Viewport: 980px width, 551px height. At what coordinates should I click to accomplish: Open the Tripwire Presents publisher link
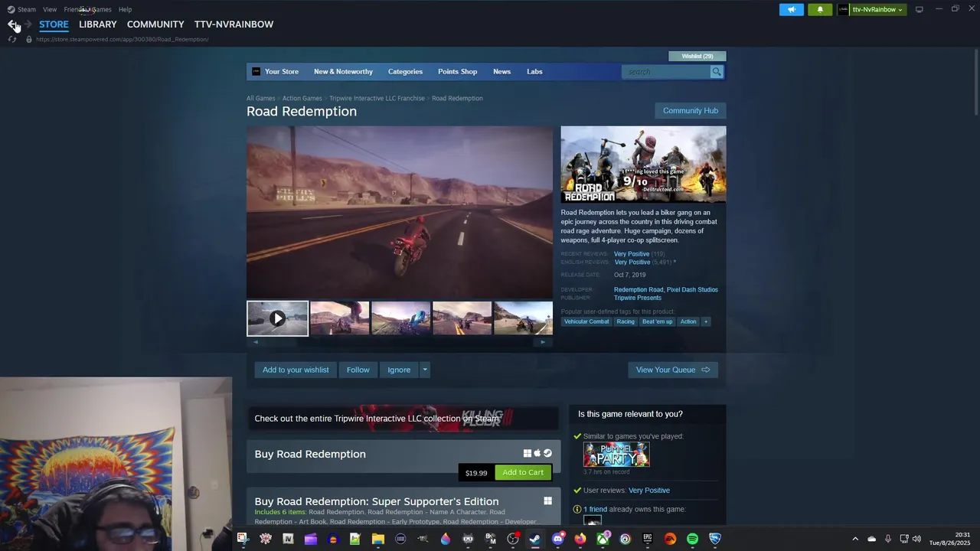coord(637,298)
